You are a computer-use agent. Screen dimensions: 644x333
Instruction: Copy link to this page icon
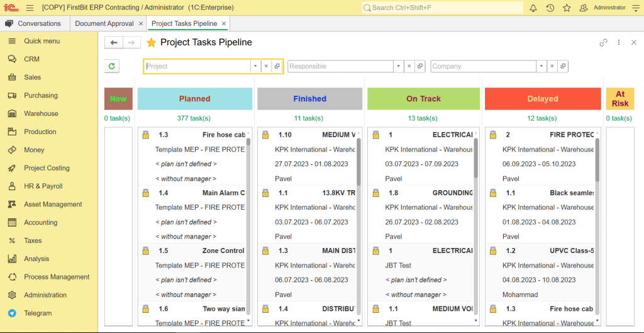[603, 42]
